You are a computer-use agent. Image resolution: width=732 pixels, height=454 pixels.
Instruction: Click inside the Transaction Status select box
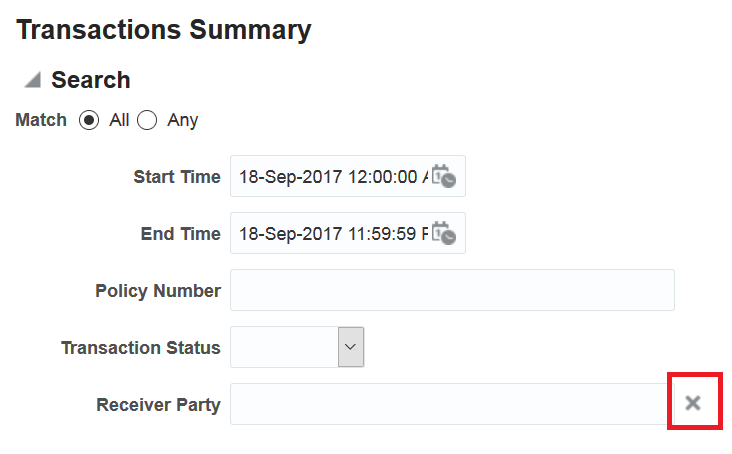(284, 346)
